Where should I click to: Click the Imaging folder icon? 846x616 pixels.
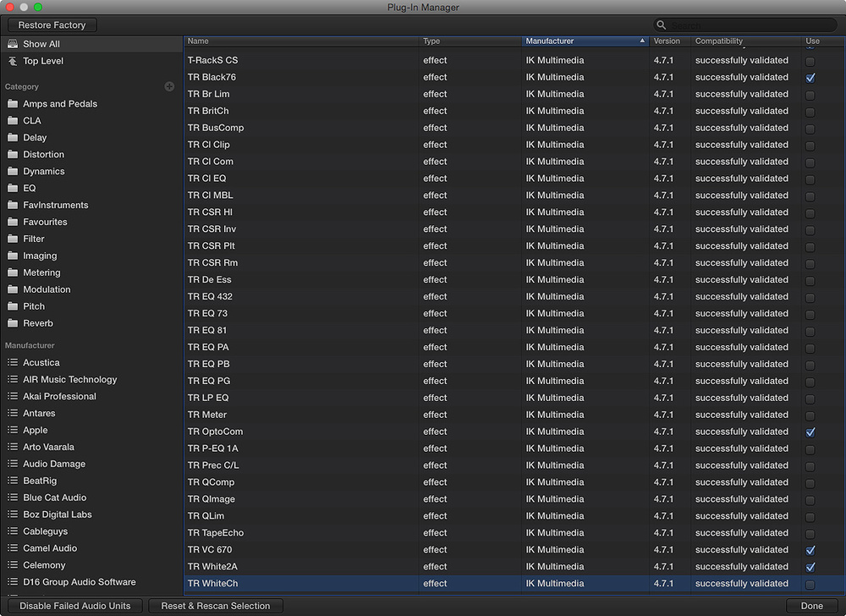(x=13, y=256)
